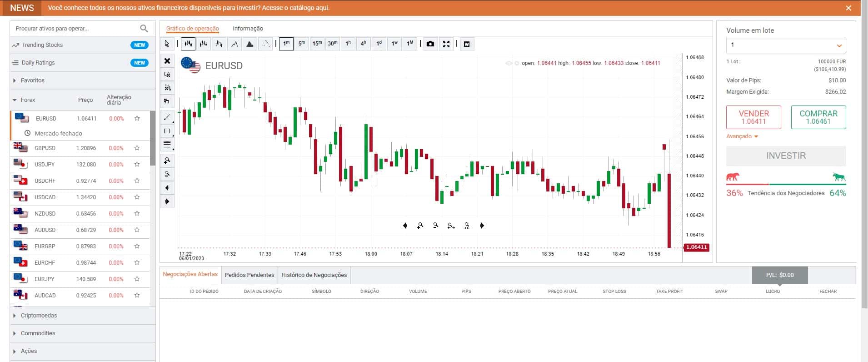The height and width of the screenshot is (362, 868).
Task: Click the right arrow in the chart overlay controls
Action: (x=482, y=226)
